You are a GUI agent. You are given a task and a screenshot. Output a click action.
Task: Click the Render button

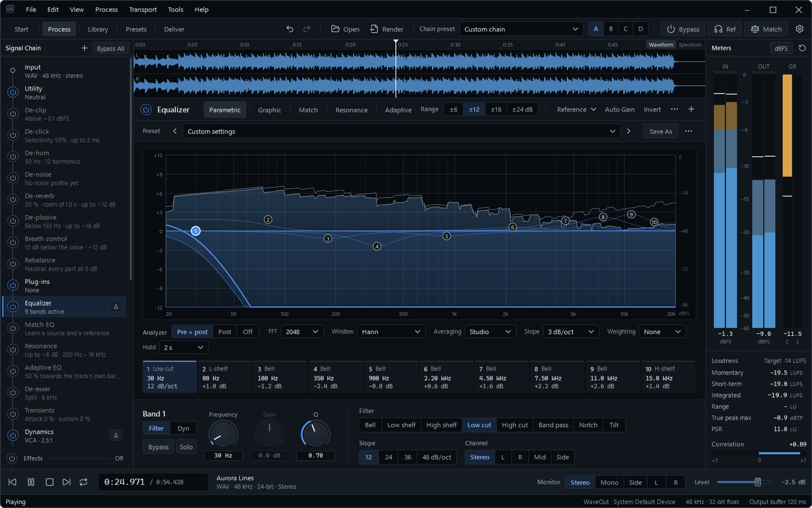point(387,29)
